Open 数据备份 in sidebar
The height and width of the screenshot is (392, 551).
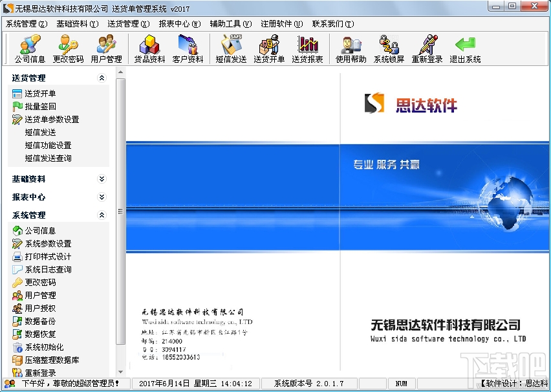[34, 321]
